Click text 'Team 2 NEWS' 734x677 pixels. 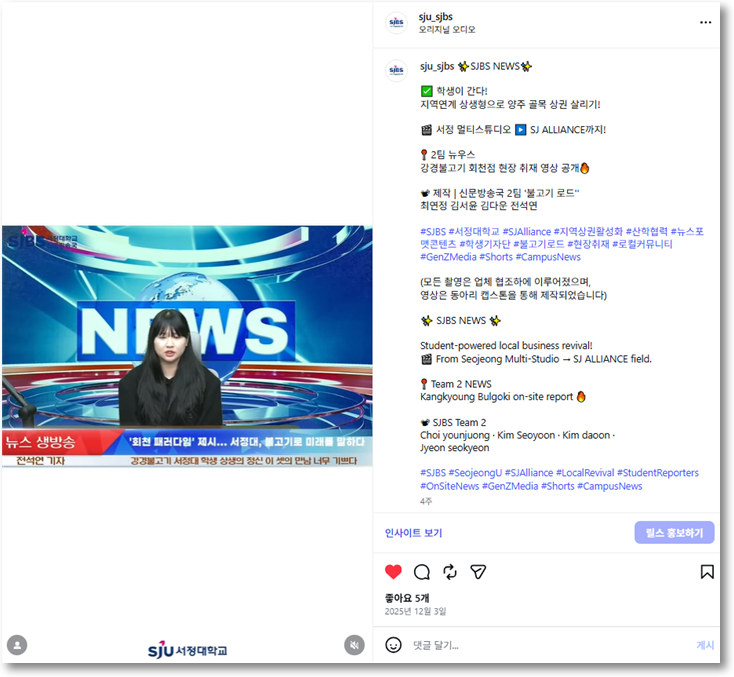pos(461,384)
